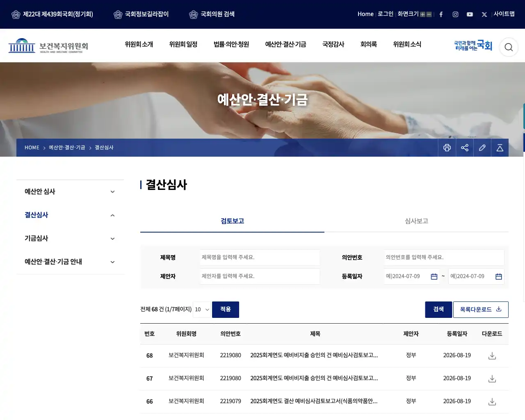
Task: Open the Instagram icon link
Action: coord(455,14)
